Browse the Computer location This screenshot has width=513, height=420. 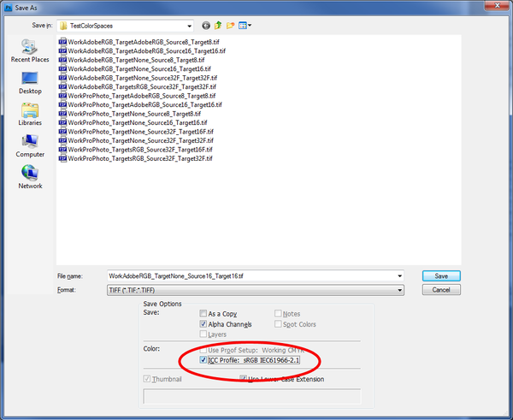(30, 145)
